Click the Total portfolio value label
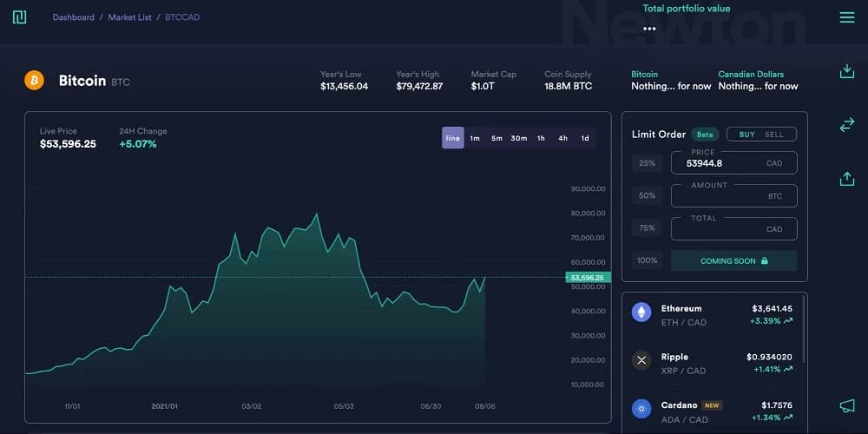The image size is (868, 434). (x=686, y=9)
